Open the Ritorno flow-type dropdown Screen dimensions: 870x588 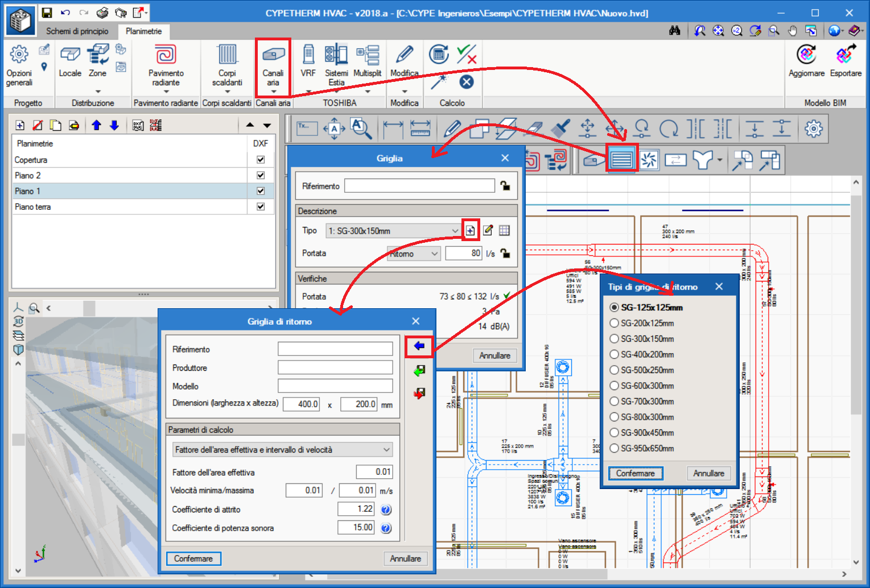click(414, 254)
